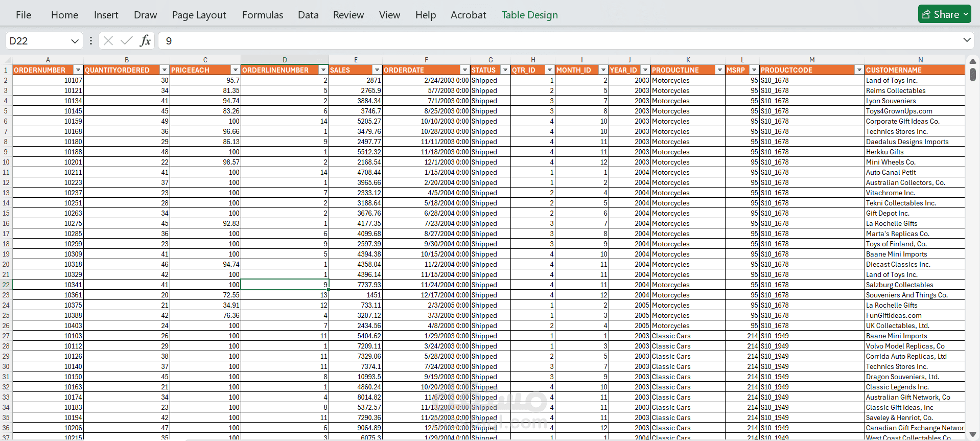Click customer Salzburg Collectables
Image resolution: width=980 pixels, height=441 pixels.
pos(915,285)
